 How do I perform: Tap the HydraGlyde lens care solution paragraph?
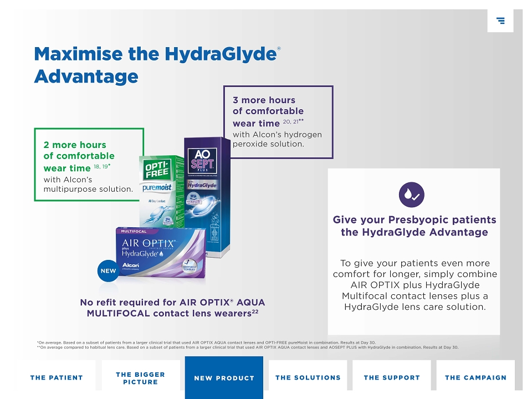pos(415,285)
